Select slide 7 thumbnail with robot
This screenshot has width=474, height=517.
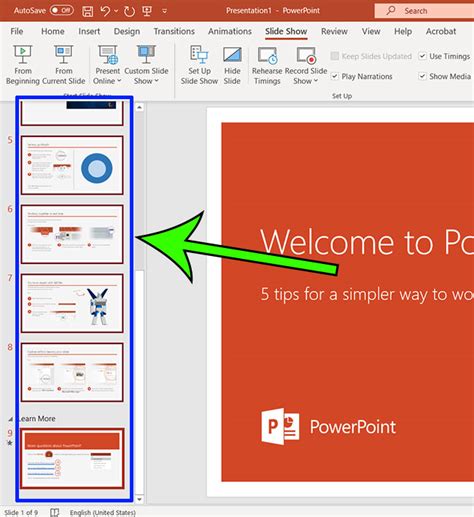[x=72, y=303]
